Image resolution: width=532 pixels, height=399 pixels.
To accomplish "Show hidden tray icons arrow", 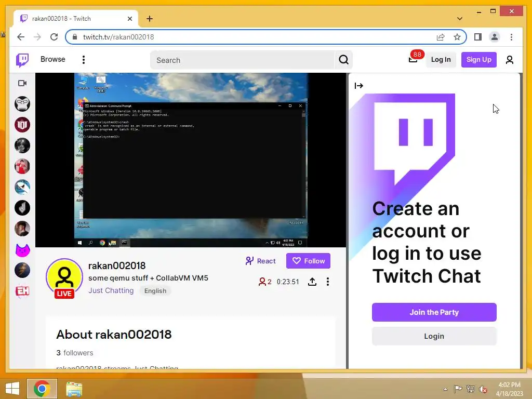I will point(445,389).
